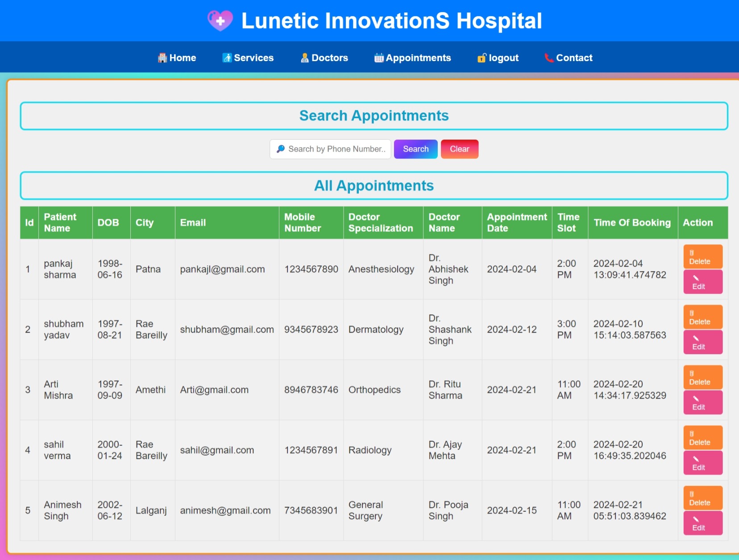Click the Time Of Booking column header
Viewport: 739px width, 560px height.
[x=632, y=222]
